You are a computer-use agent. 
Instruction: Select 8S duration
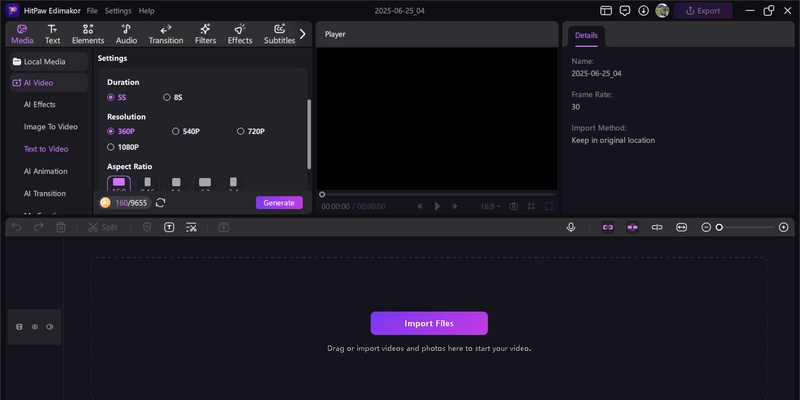tap(173, 97)
